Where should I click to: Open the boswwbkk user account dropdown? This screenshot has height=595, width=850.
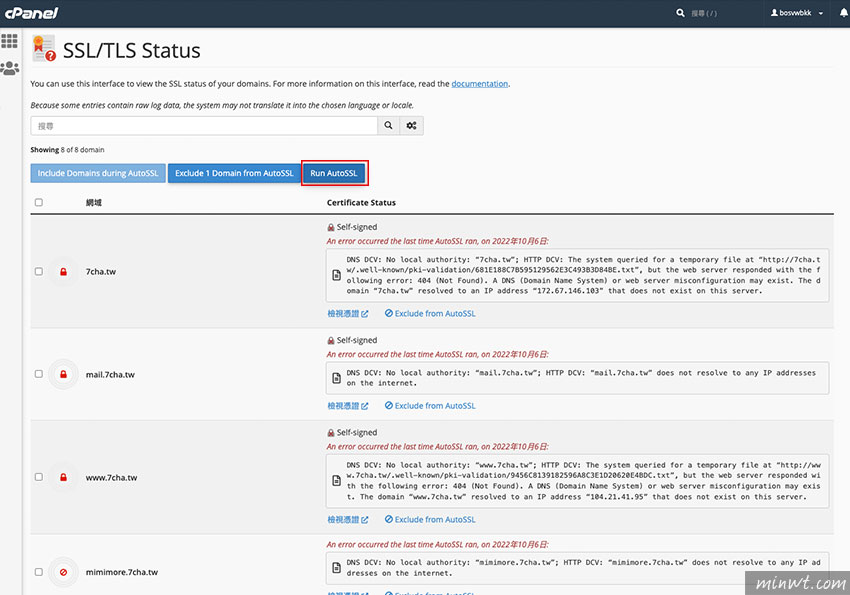[797, 13]
